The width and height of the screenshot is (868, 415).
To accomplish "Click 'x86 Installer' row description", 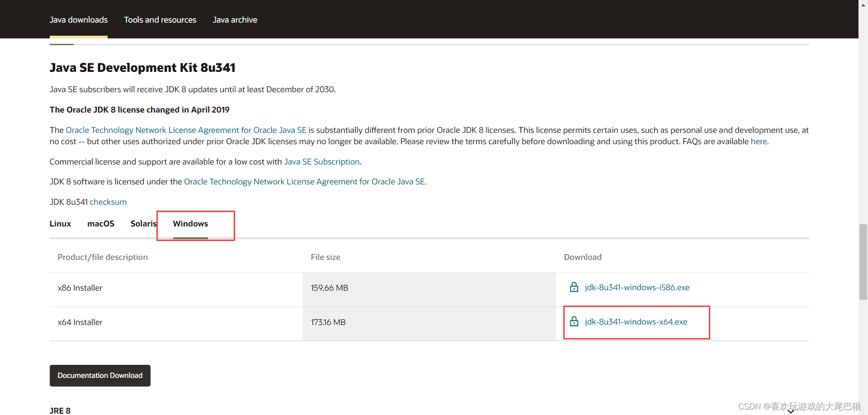I will click(x=80, y=288).
